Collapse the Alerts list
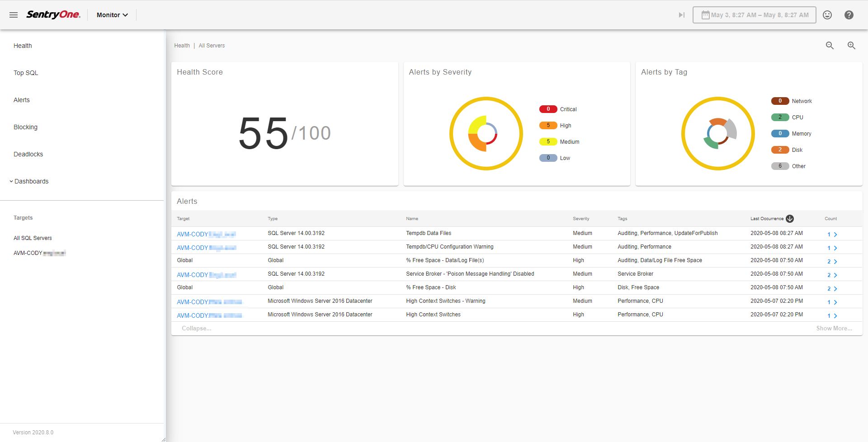Viewport: 868px width, 442px height. pyautogui.click(x=196, y=329)
